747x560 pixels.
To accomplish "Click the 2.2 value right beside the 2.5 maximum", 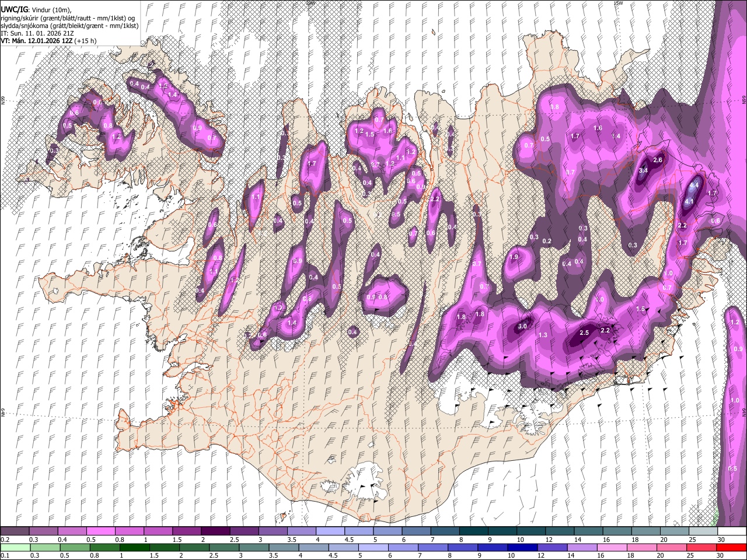I will pyautogui.click(x=605, y=330).
